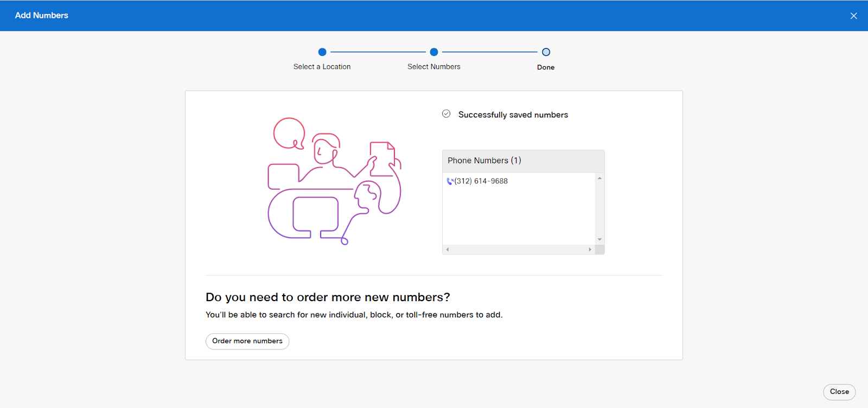The width and height of the screenshot is (868, 408).
Task: Select the 'Select a Location' step circle
Action: click(322, 52)
